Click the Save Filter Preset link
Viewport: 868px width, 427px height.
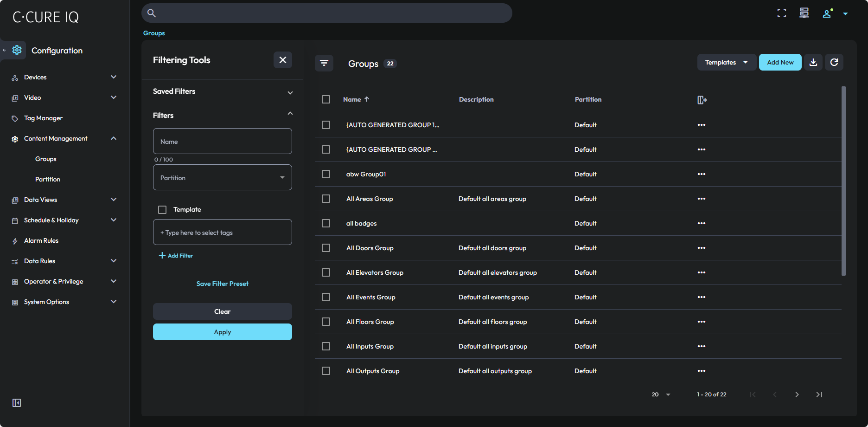[223, 284]
